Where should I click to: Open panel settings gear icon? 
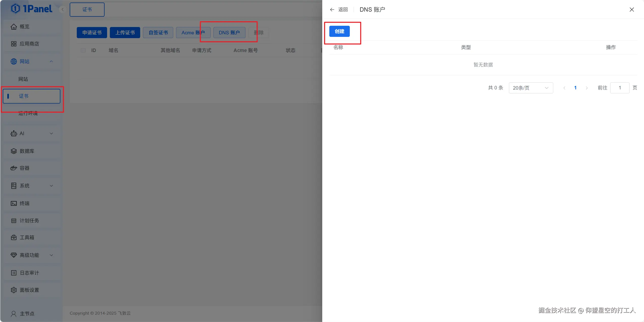click(14, 290)
